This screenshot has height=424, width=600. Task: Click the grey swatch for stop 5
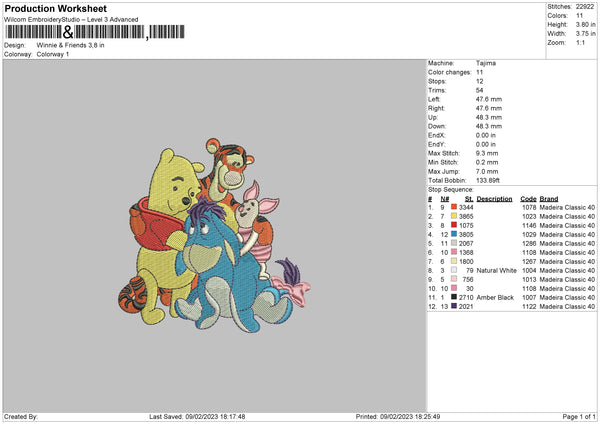454,243
